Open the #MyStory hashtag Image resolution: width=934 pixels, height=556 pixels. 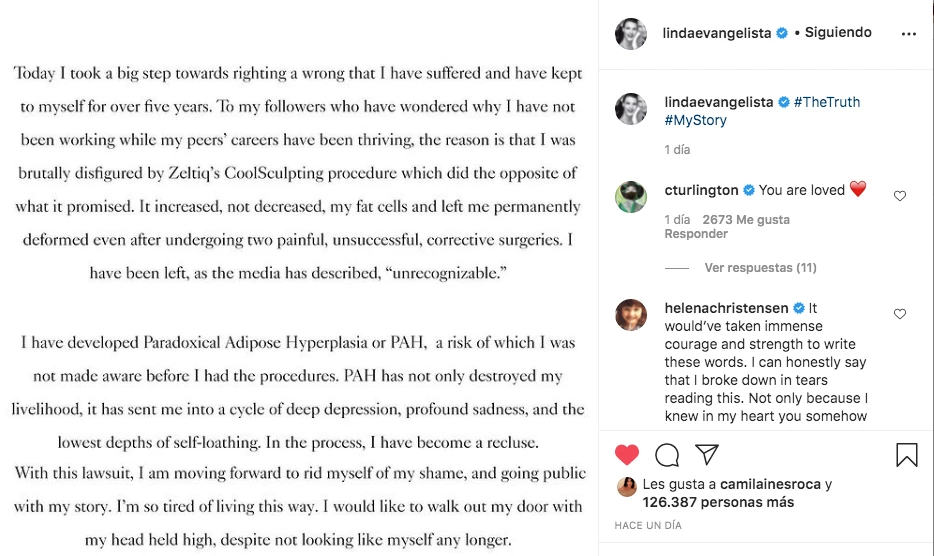click(696, 120)
